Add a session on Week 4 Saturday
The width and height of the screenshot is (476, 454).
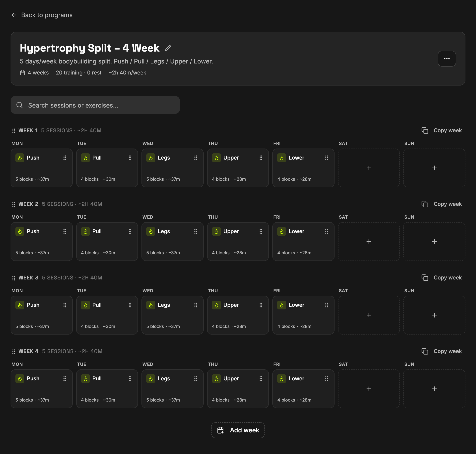(369, 389)
